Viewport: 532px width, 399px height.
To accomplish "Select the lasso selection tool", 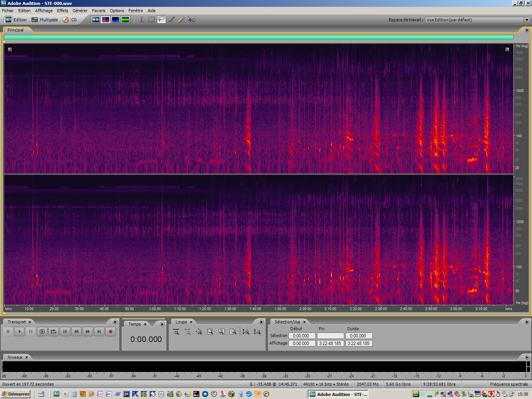I will (161, 19).
